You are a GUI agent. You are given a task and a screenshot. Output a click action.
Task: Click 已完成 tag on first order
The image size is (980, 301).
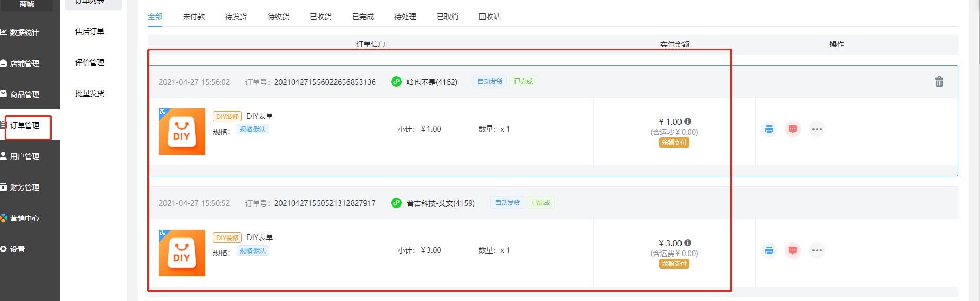tap(523, 82)
